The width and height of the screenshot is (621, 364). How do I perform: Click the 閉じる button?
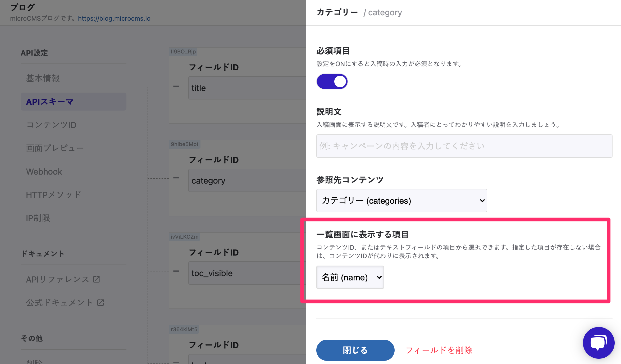(355, 350)
